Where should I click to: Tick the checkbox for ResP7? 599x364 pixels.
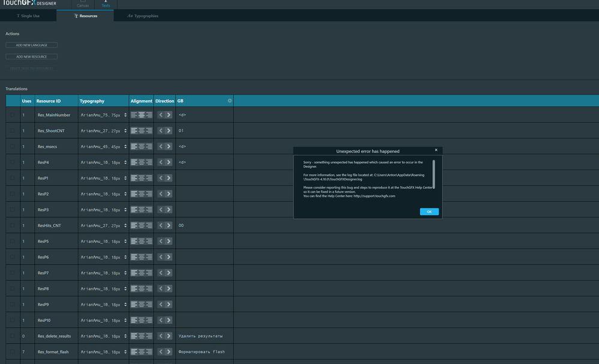12,273
